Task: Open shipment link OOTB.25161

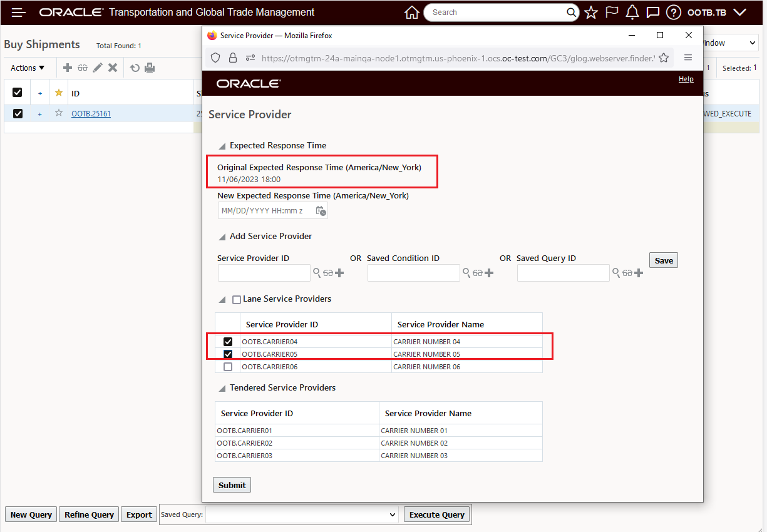Action: pyautogui.click(x=91, y=114)
